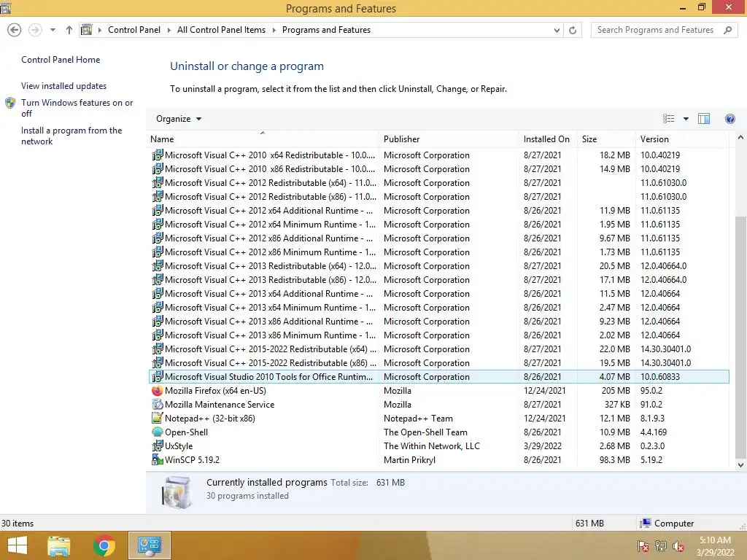The width and height of the screenshot is (747, 560).
Task: Click the Control Panel taskbar button
Action: (149, 545)
